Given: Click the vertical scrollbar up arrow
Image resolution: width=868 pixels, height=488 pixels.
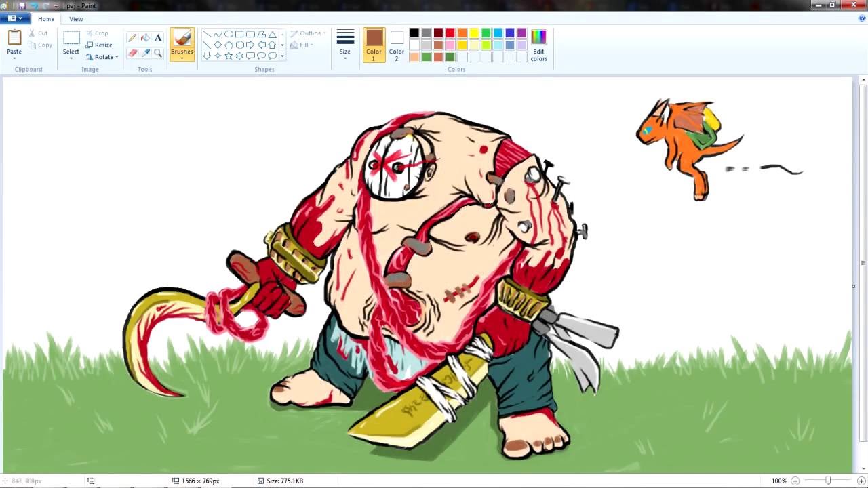Looking at the screenshot, I should [863, 80].
